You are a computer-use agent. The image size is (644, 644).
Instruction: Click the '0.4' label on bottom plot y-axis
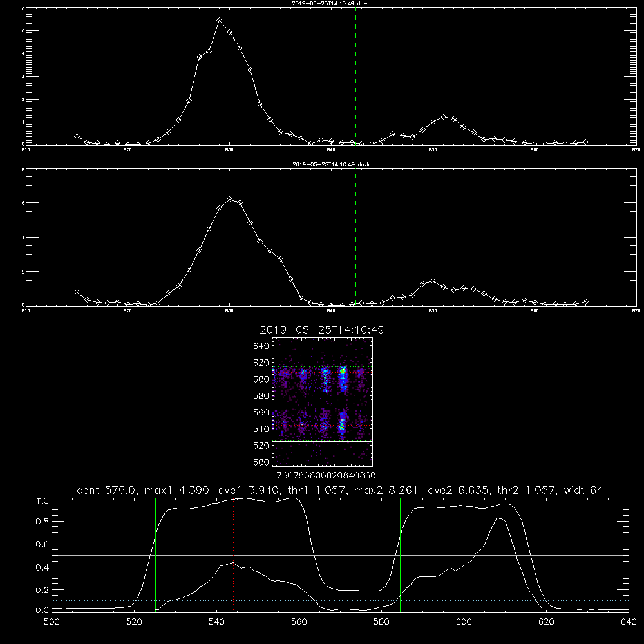[43, 567]
